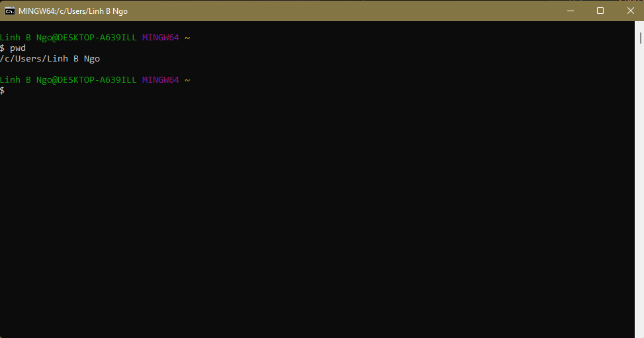
Task: Minimize the MINGW64 terminal window
Action: (x=571, y=11)
